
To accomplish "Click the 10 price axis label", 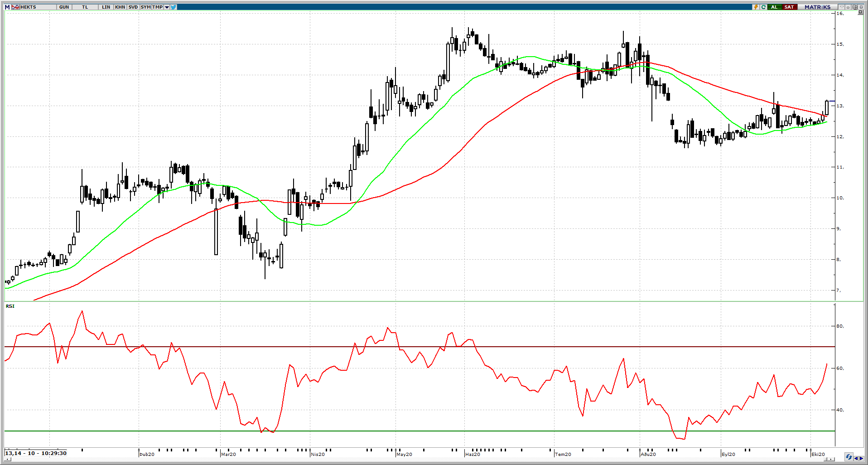I will (x=840, y=198).
